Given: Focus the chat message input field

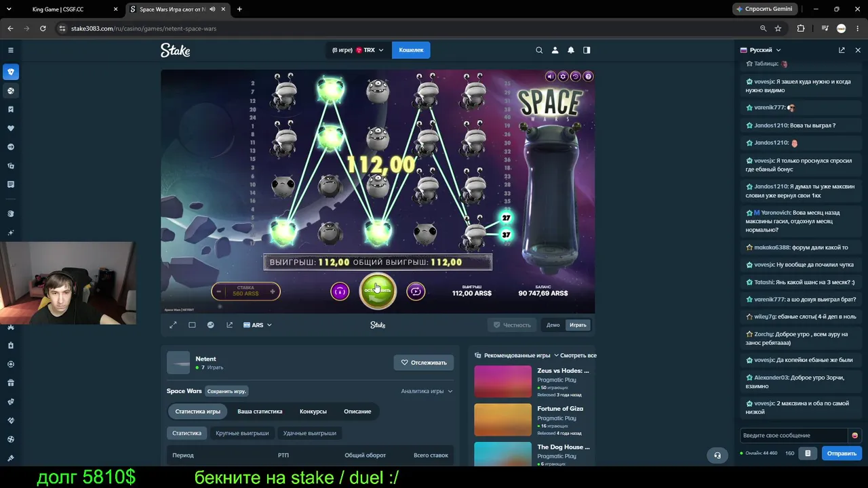Looking at the screenshot, I should pyautogui.click(x=794, y=435).
